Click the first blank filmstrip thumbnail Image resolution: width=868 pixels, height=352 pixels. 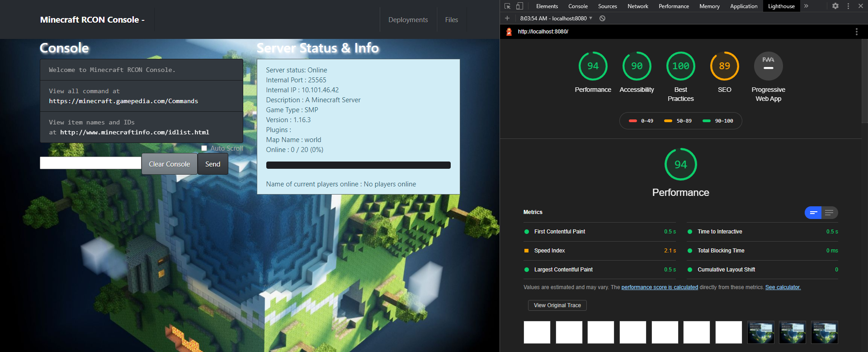pyautogui.click(x=537, y=333)
